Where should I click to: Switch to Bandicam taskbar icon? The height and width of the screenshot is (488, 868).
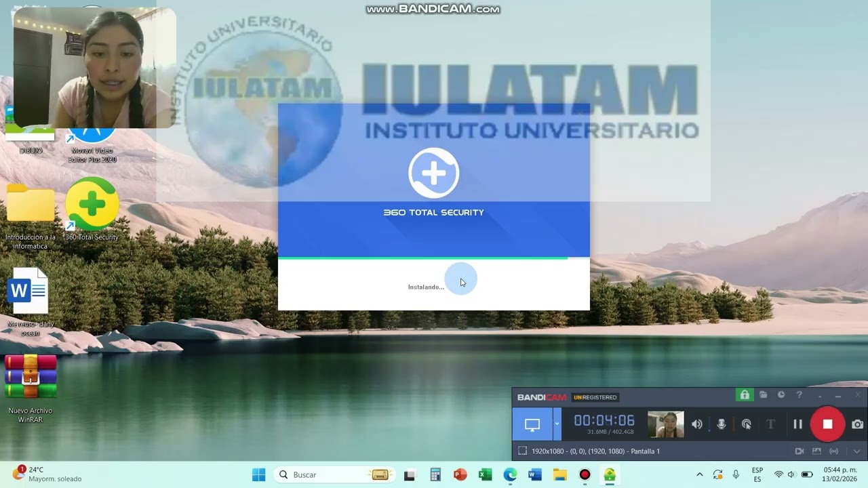point(585,474)
